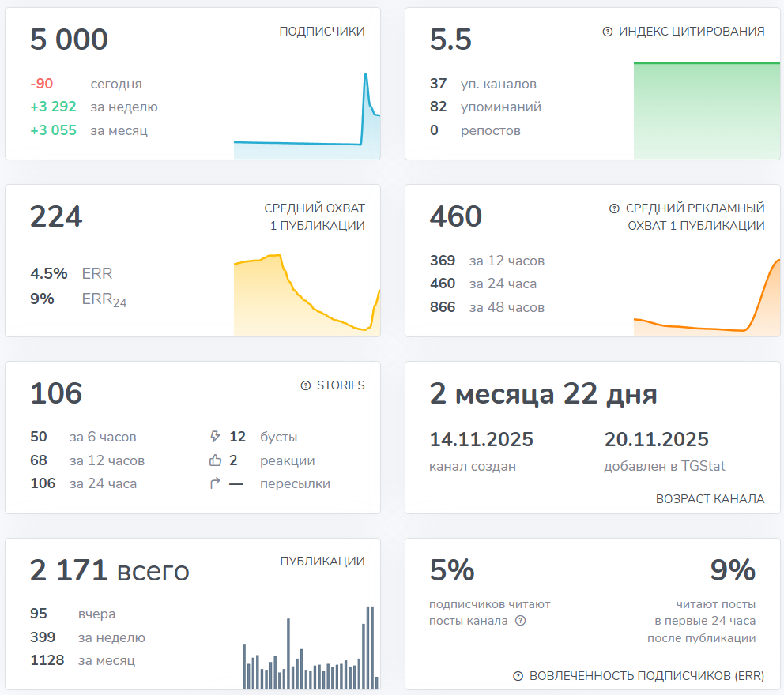Click help icon beside ВОВЛЕЧЕННОСТЬ ПОДПИСЧИКОВ (ERR)
The width and height of the screenshot is (784, 695).
pyautogui.click(x=518, y=676)
